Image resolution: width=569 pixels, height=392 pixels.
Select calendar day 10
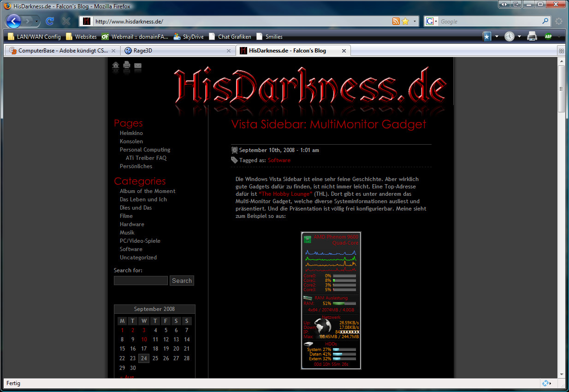[x=144, y=339]
